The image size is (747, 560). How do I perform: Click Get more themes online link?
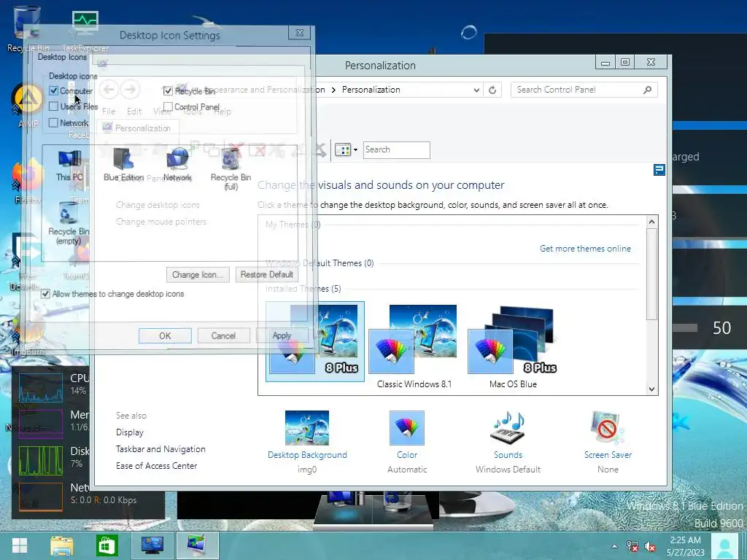coord(585,249)
